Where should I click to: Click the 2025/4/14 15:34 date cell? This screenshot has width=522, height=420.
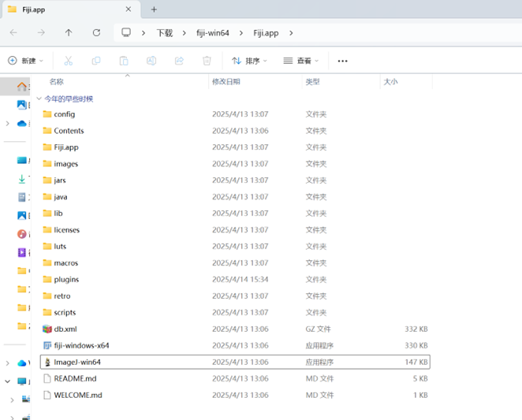[x=240, y=279]
